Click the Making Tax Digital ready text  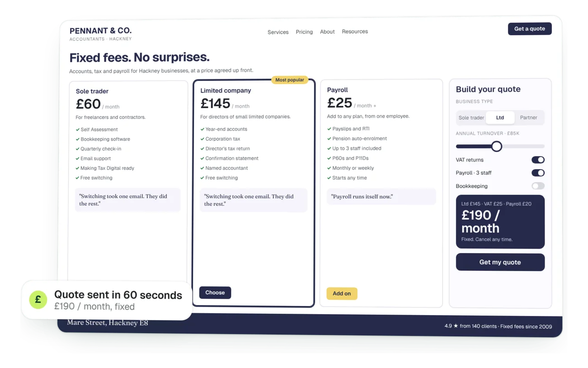pyautogui.click(x=107, y=168)
